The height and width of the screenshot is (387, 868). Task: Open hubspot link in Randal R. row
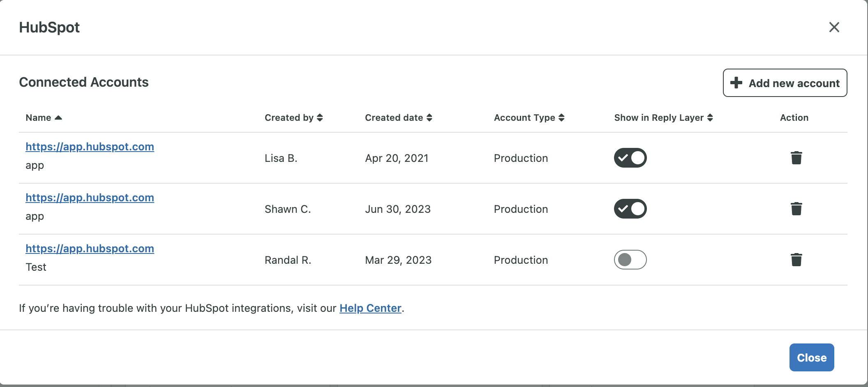(x=90, y=249)
